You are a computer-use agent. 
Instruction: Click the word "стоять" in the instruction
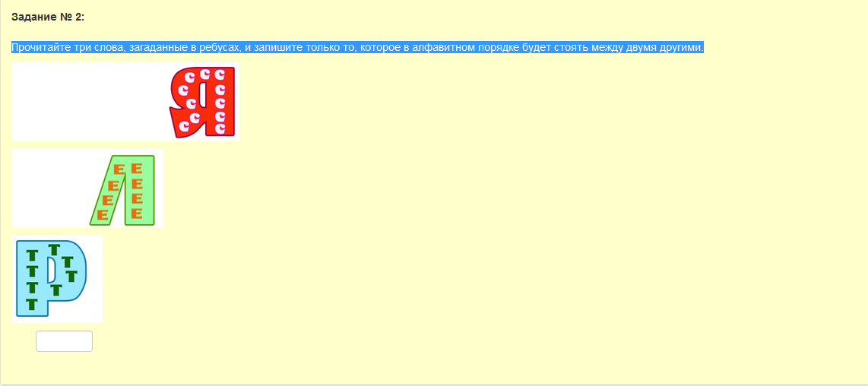[562, 48]
